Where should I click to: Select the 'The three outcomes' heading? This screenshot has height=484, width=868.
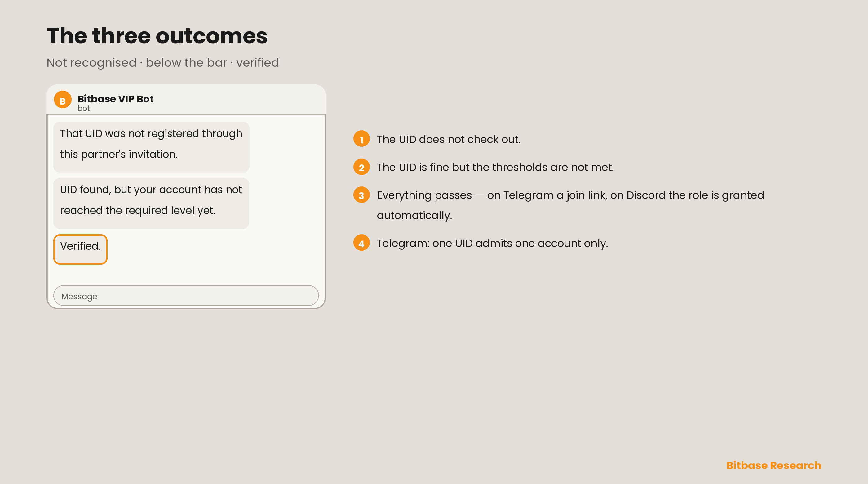click(x=157, y=36)
